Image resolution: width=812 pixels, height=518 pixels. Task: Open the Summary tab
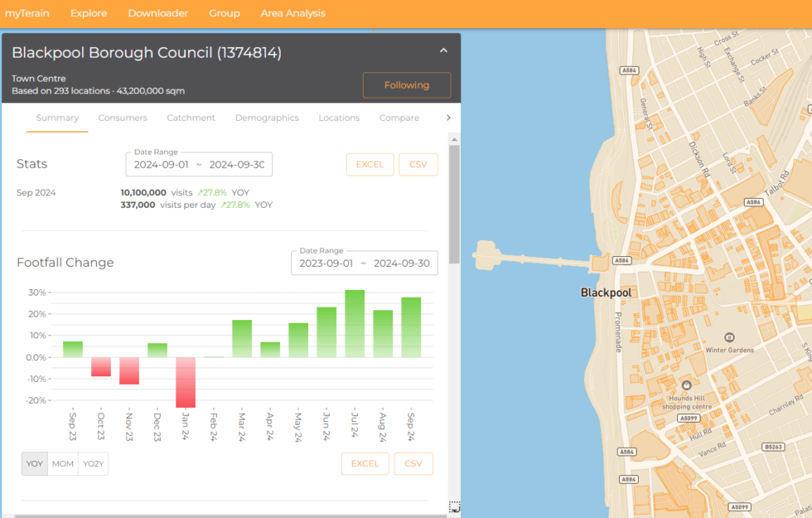click(57, 118)
